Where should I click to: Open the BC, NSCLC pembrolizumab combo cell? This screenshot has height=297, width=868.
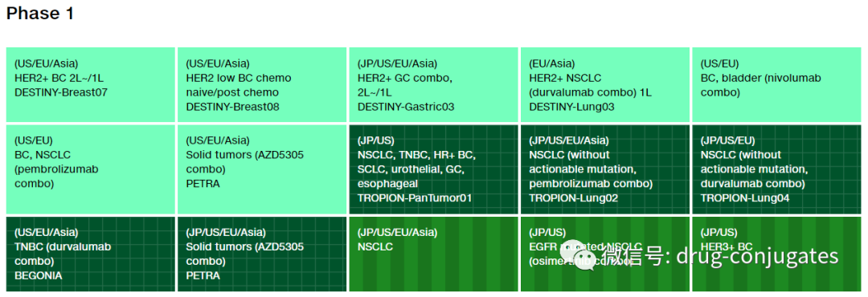coord(91,169)
